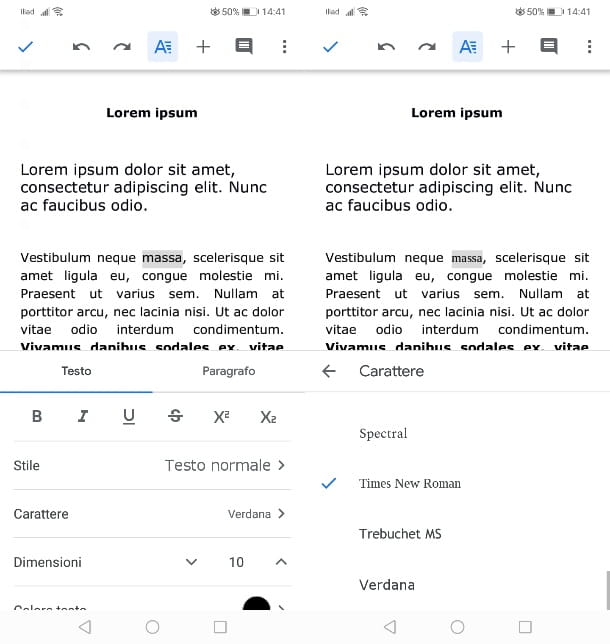Toggle the text format icon on the right screen
The height and width of the screenshot is (644, 610).
[467, 46]
